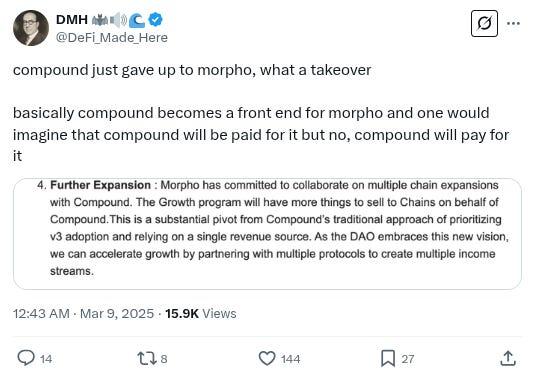Click the reply count 14
The image size is (536, 373).
tap(46, 359)
